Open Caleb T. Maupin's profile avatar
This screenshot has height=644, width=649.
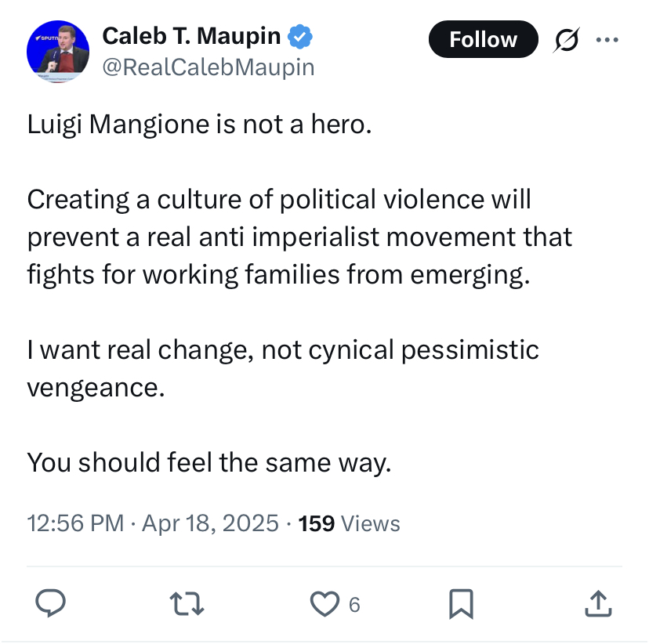point(58,51)
